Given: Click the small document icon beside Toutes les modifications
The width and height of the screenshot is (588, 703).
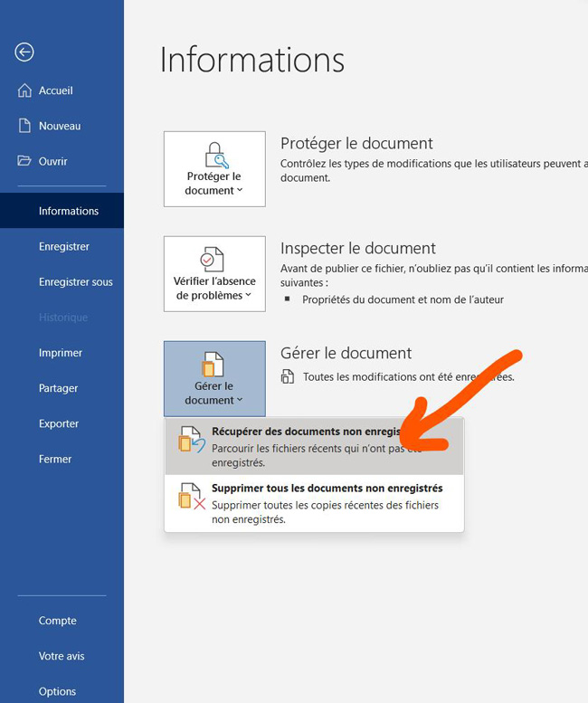Looking at the screenshot, I should tap(288, 376).
